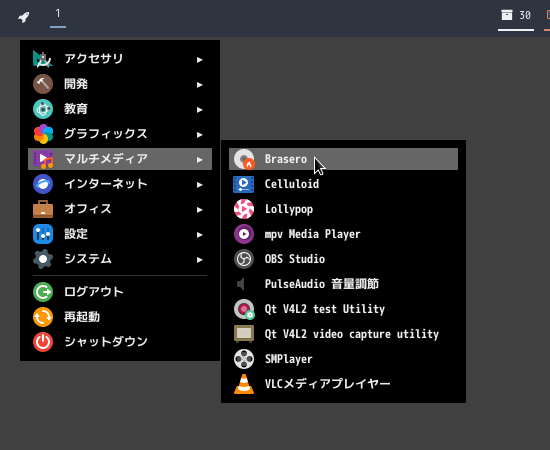Open the 設定 menu category

[x=120, y=234]
